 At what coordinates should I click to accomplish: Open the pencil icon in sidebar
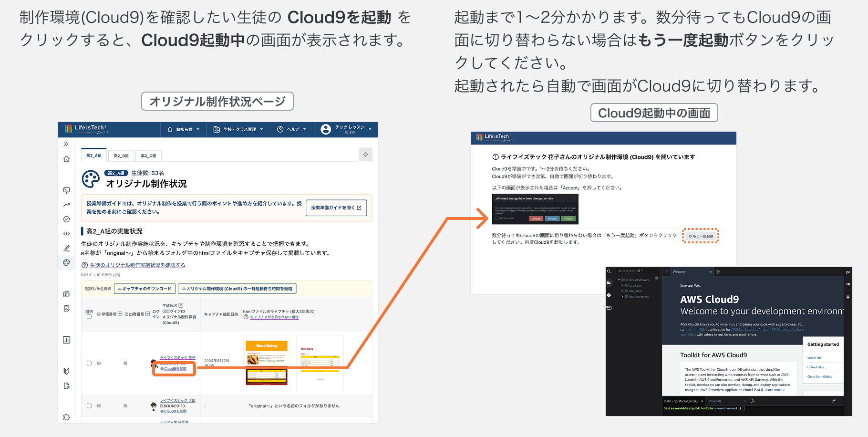coord(66,248)
